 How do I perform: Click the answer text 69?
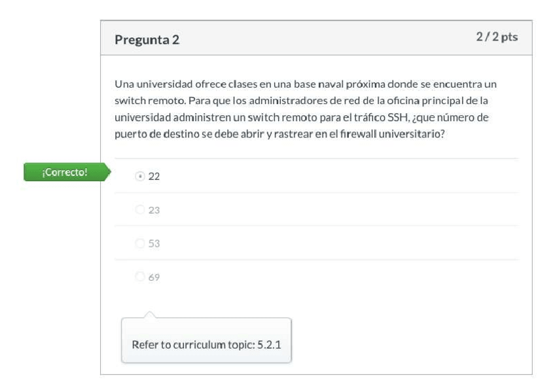pyautogui.click(x=154, y=277)
